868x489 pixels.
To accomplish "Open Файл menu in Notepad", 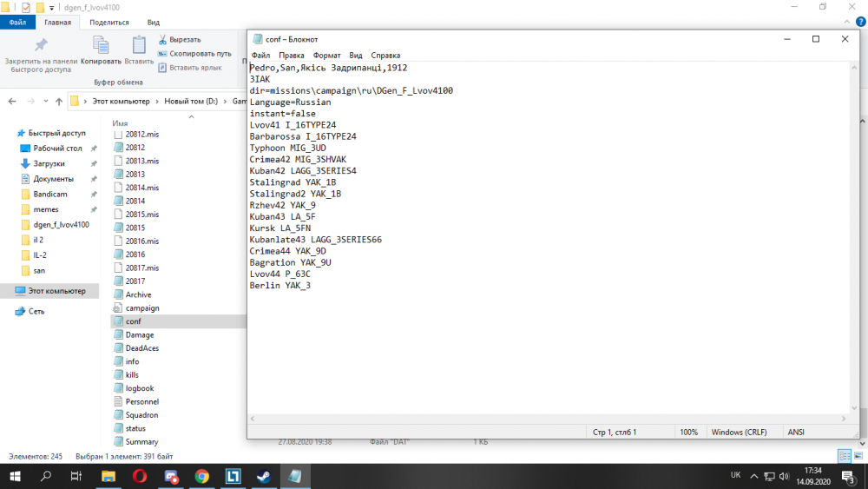I will tap(260, 56).
